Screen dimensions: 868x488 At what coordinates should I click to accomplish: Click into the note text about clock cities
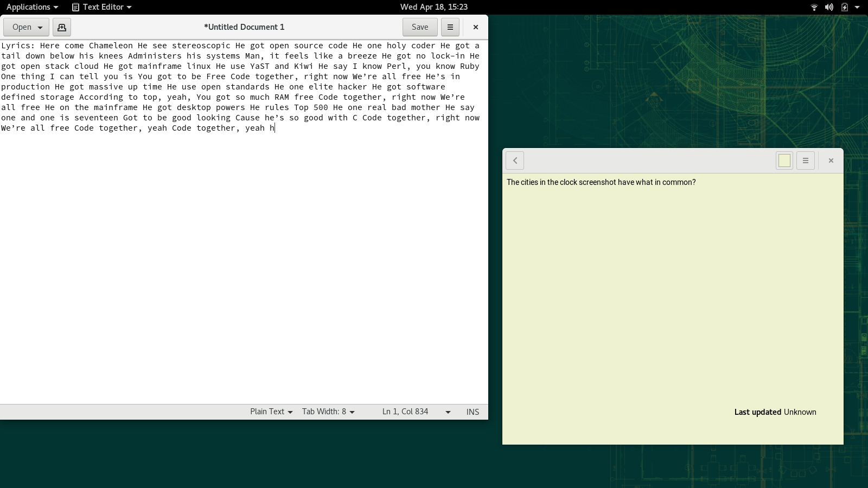point(601,182)
